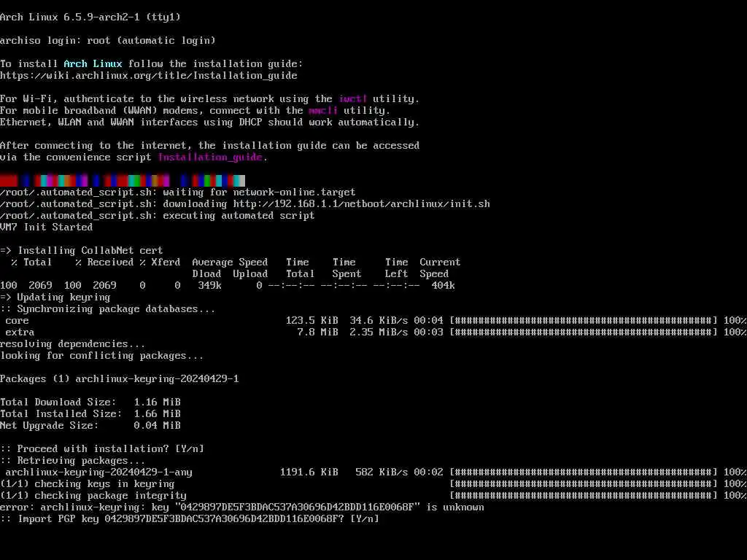Click the keyring size '1191.6 KiB'
Viewport: 747px width, 560px height.
click(309, 472)
